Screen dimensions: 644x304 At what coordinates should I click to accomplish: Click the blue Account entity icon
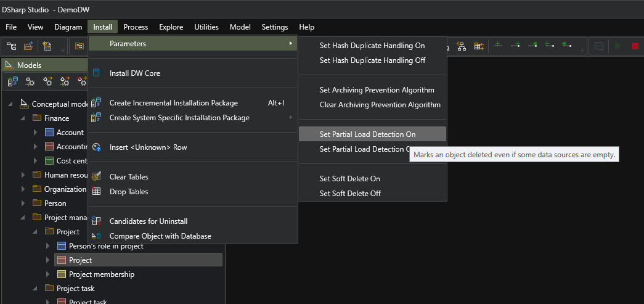coord(50,133)
